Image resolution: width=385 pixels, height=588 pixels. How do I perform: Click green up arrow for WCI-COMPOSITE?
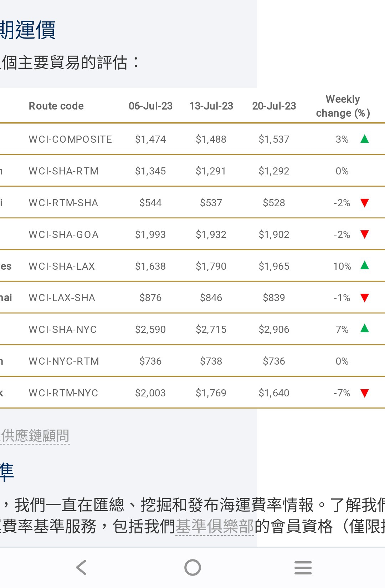(364, 139)
